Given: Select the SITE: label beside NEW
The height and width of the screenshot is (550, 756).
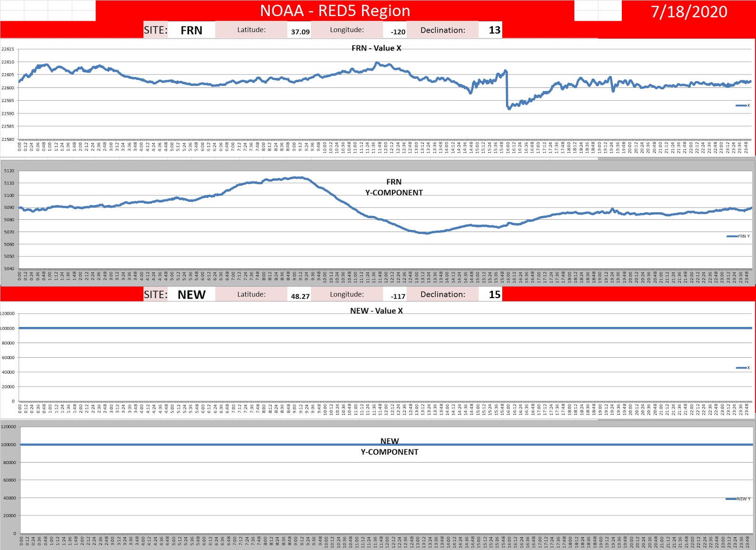Looking at the screenshot, I should (x=155, y=295).
